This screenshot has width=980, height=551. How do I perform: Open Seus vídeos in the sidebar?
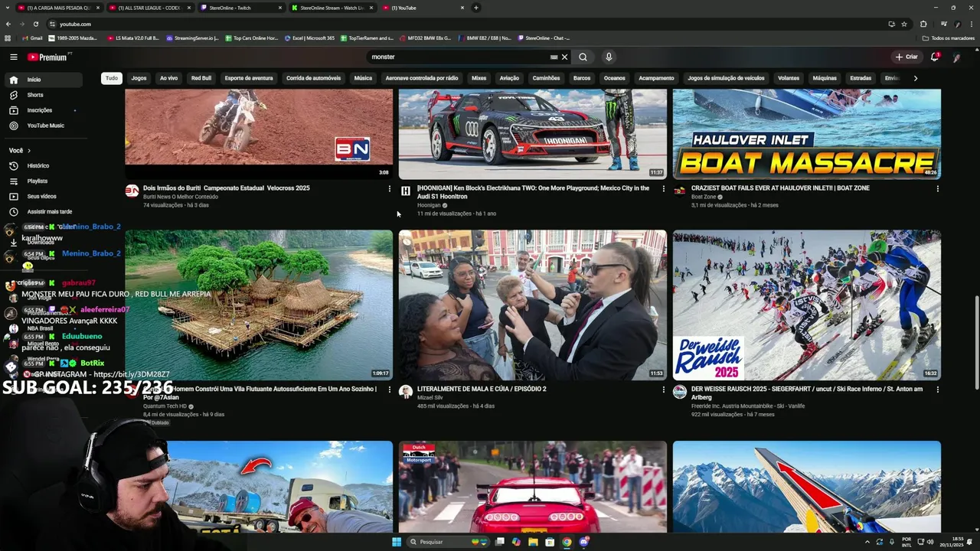click(x=43, y=196)
